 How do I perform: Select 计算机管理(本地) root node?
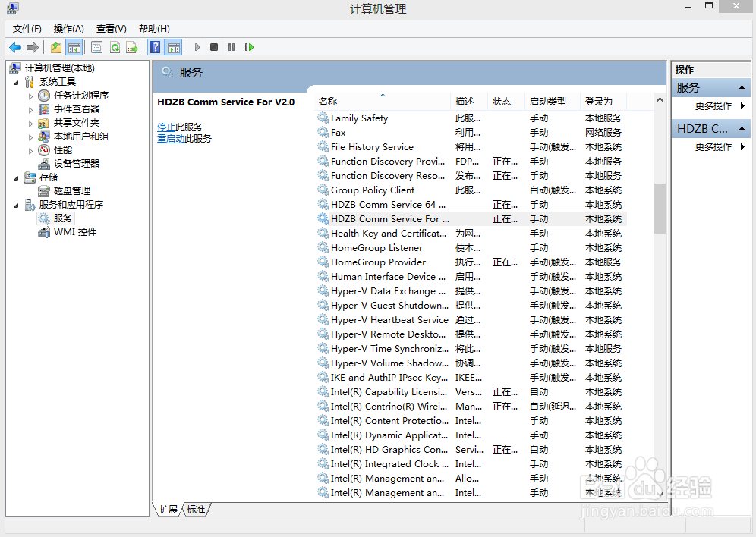click(60, 68)
